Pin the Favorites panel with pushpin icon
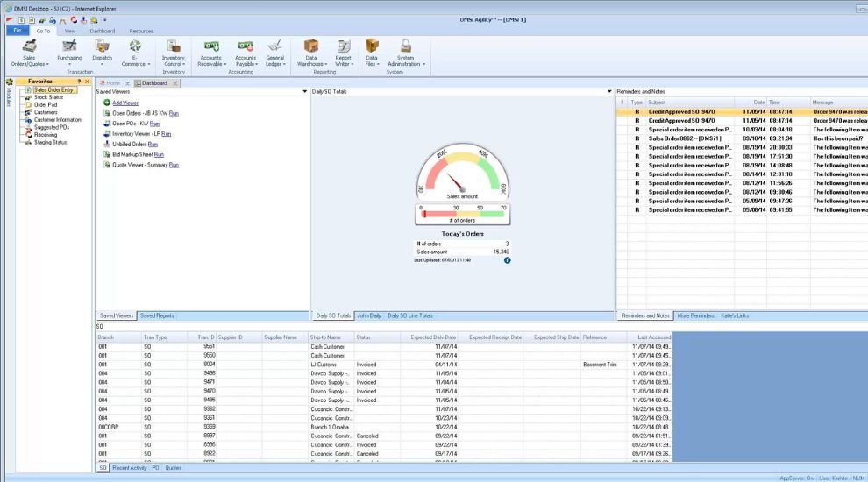The height and width of the screenshot is (482, 868). [x=79, y=82]
